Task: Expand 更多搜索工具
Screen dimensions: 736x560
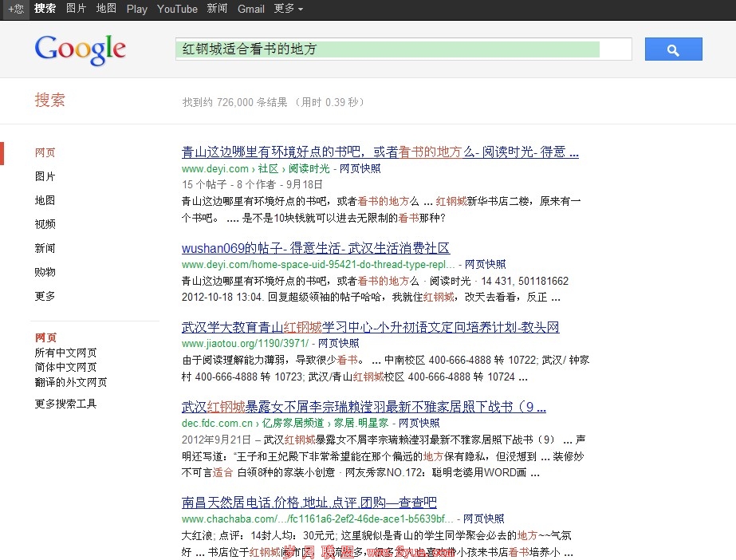Action: 65,404
